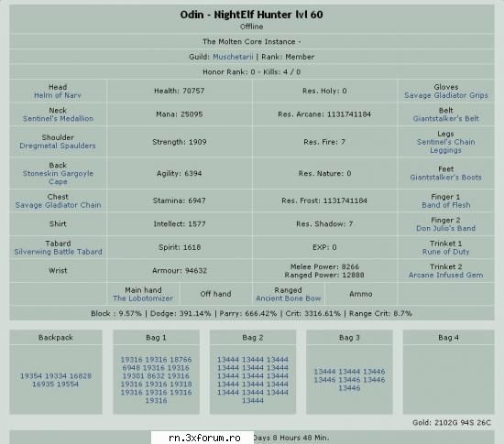
Task: Select the Dregmetal Spaulders shoulder link
Action: [58, 146]
